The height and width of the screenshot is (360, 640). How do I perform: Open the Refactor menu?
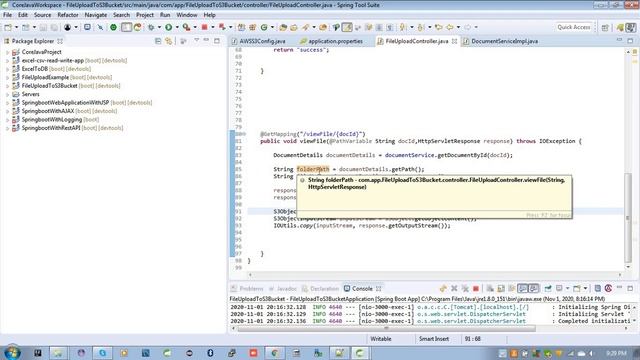68,15
